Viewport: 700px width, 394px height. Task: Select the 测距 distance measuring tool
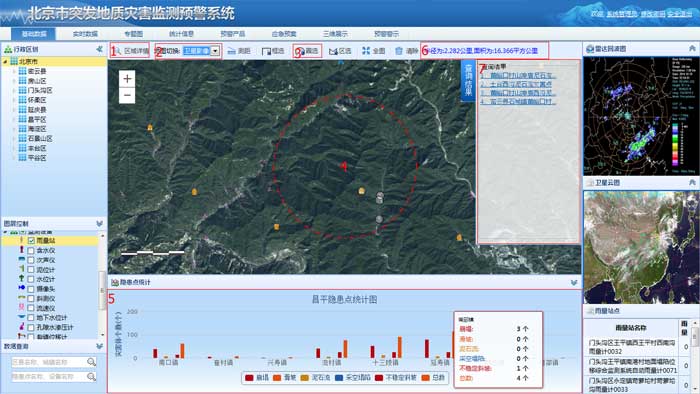pyautogui.click(x=239, y=51)
